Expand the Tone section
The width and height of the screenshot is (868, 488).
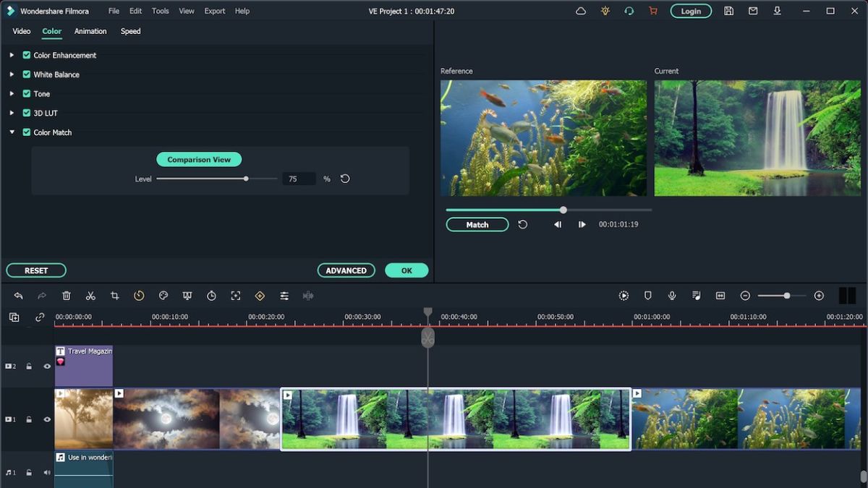[12, 94]
